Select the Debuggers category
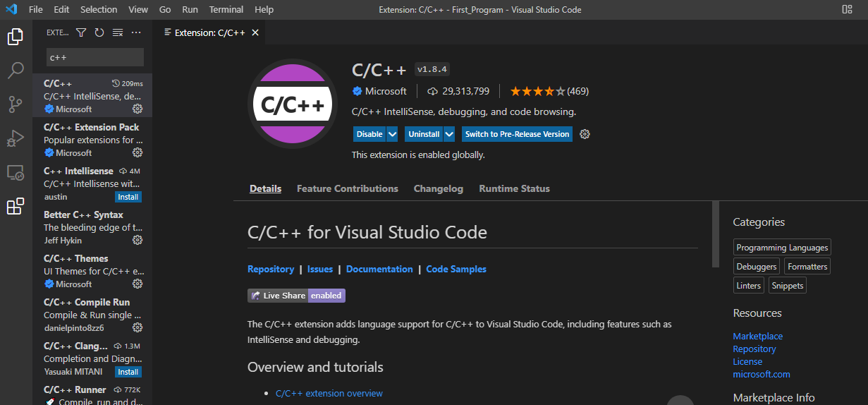 [x=757, y=267]
